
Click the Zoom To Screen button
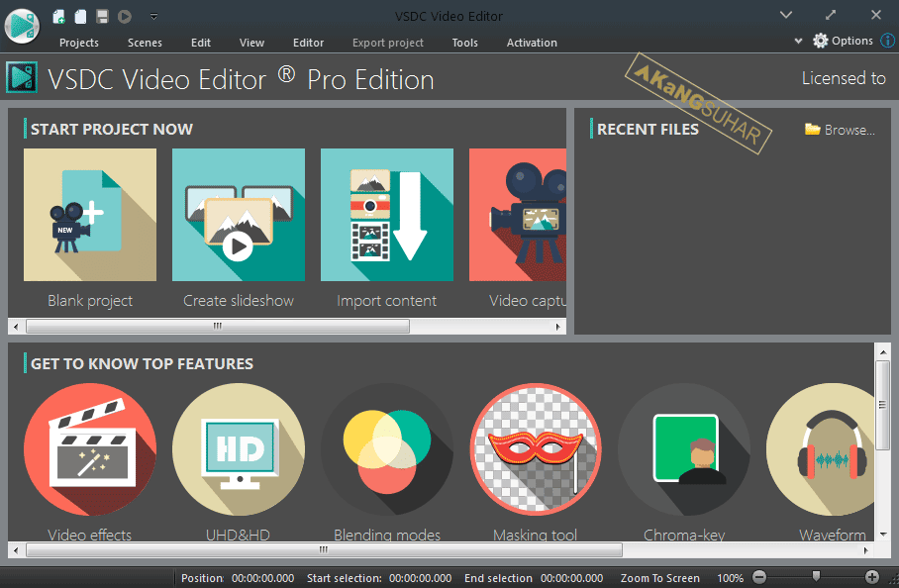click(x=660, y=578)
